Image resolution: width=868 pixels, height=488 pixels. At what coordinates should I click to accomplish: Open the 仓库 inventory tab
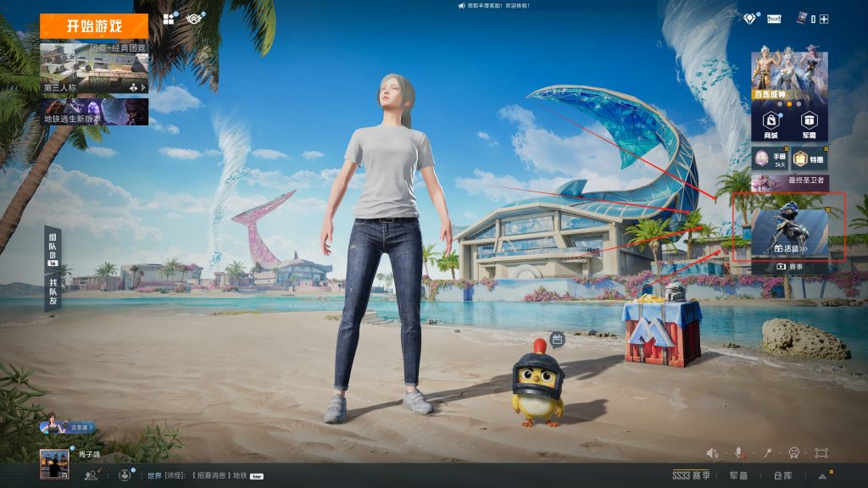click(782, 475)
